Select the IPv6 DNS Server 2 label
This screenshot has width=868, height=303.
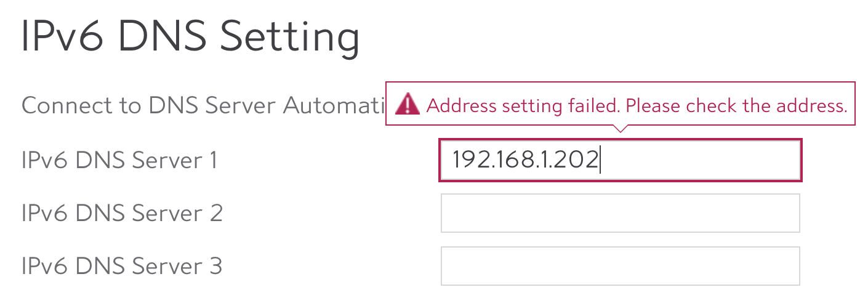(122, 213)
